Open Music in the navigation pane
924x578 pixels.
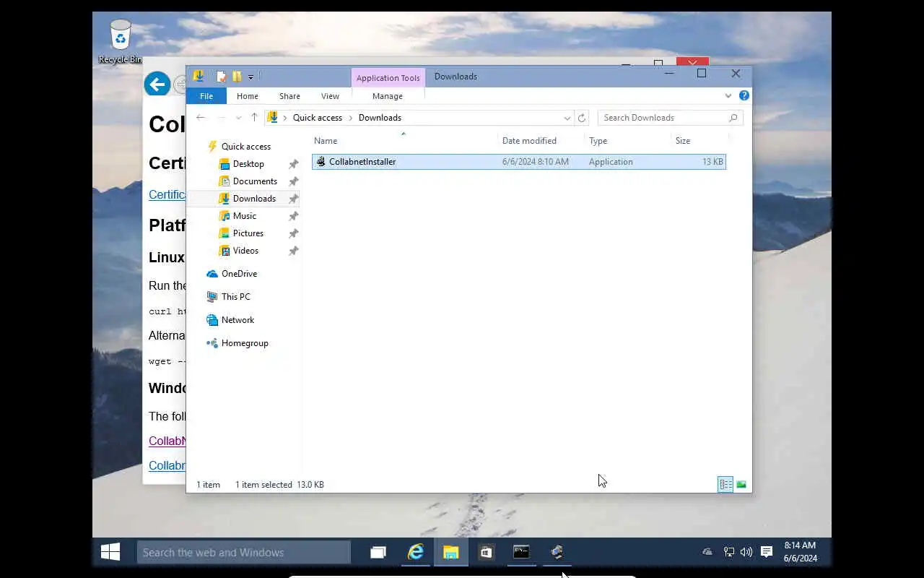(244, 216)
